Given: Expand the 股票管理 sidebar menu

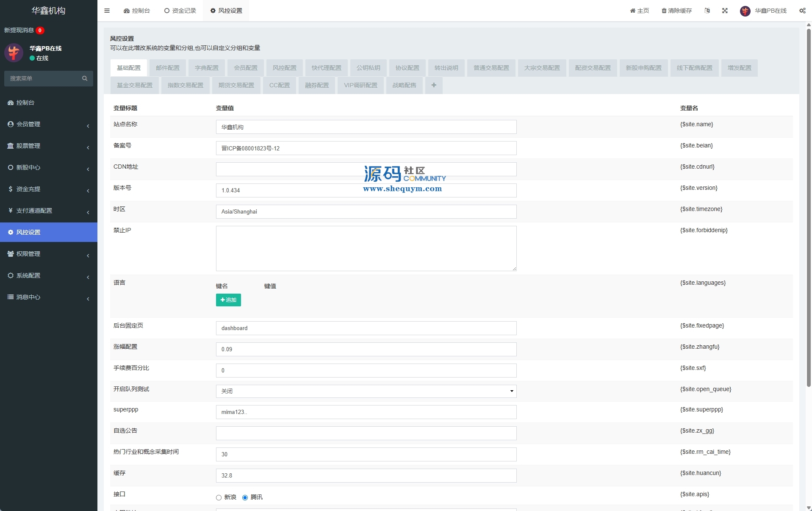Looking at the screenshot, I should [48, 146].
